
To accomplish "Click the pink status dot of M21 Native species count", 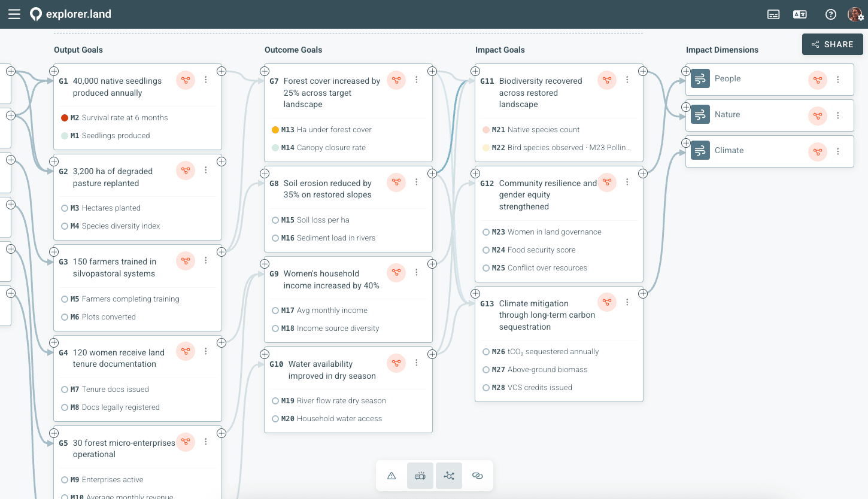I will click(486, 130).
